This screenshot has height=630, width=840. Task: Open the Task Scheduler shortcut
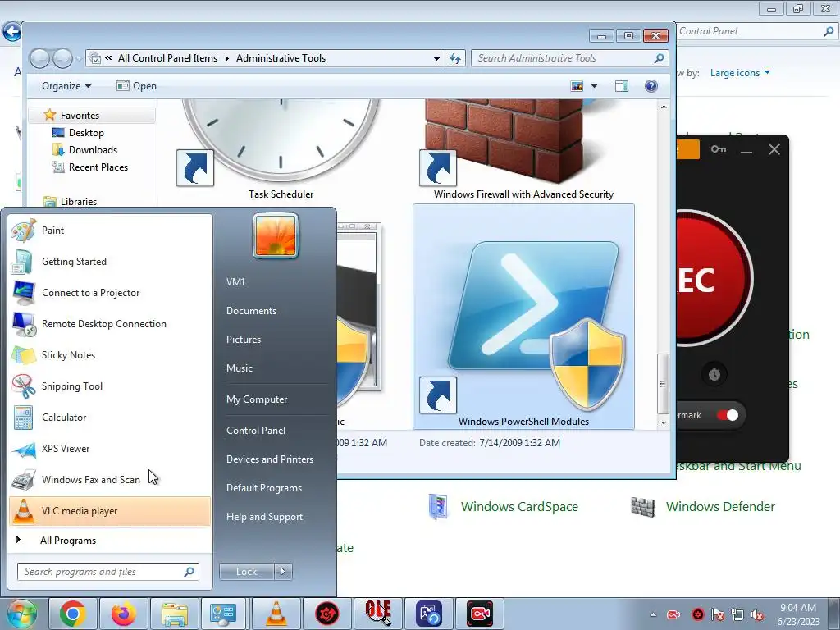[281, 149]
